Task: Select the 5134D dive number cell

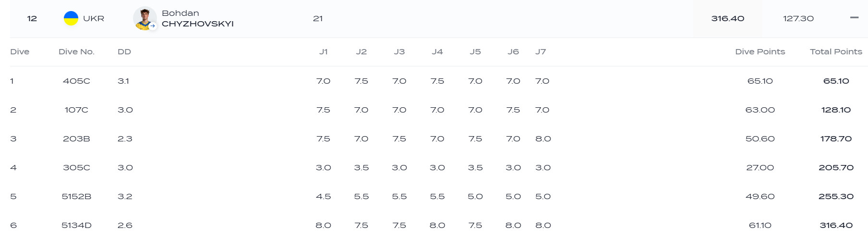Action: [x=76, y=225]
